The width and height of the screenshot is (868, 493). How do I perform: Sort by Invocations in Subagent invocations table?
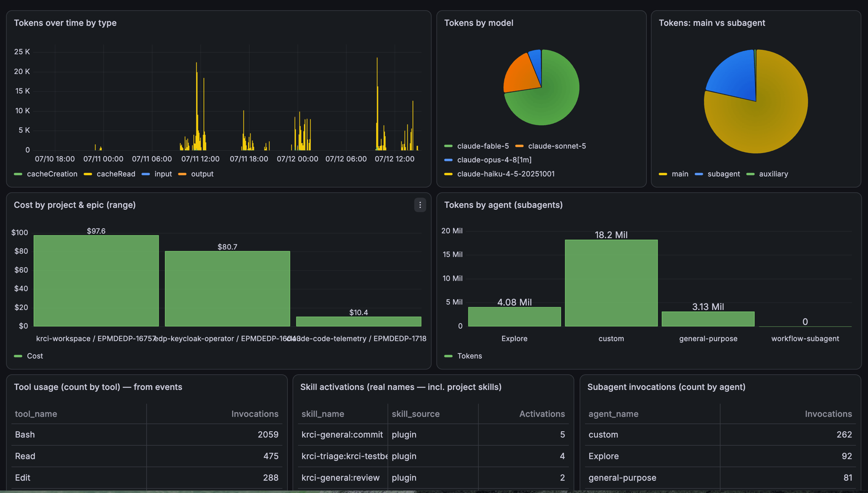(828, 414)
